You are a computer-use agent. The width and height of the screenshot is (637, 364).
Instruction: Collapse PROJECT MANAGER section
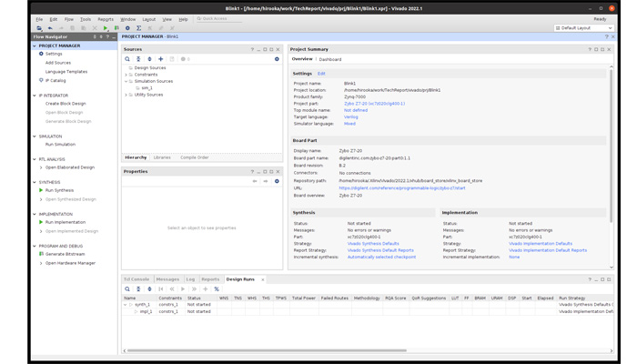pos(35,45)
